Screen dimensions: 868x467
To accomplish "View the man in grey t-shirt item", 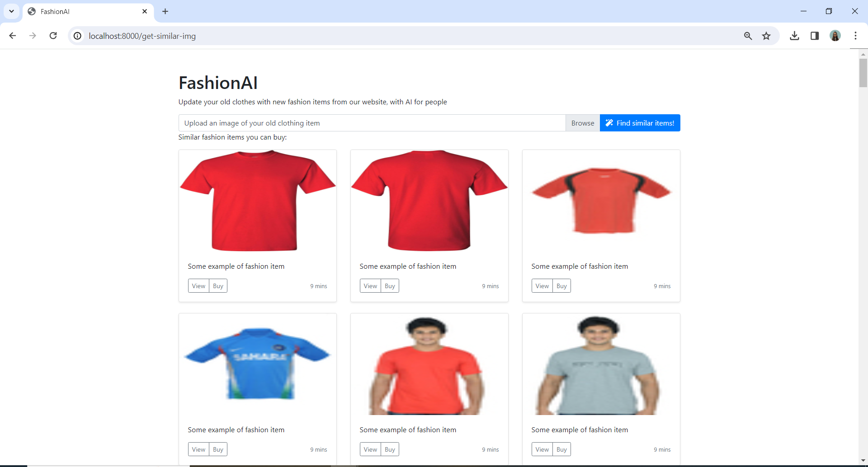I will click(x=542, y=449).
